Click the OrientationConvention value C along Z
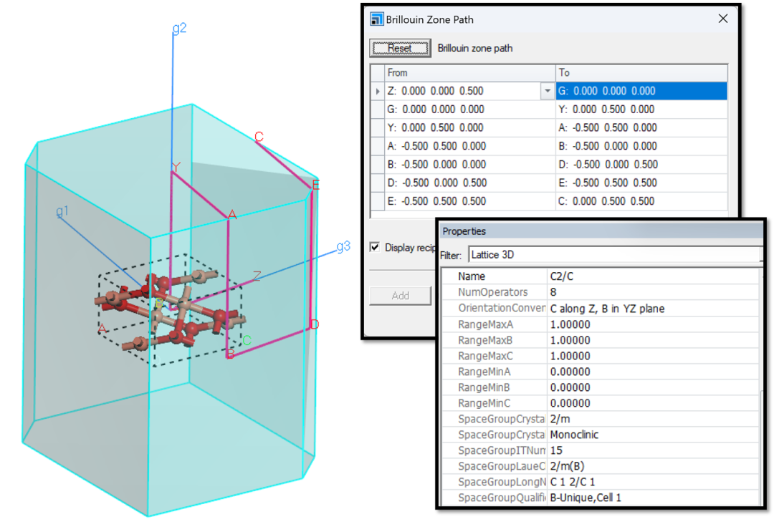 (653, 308)
